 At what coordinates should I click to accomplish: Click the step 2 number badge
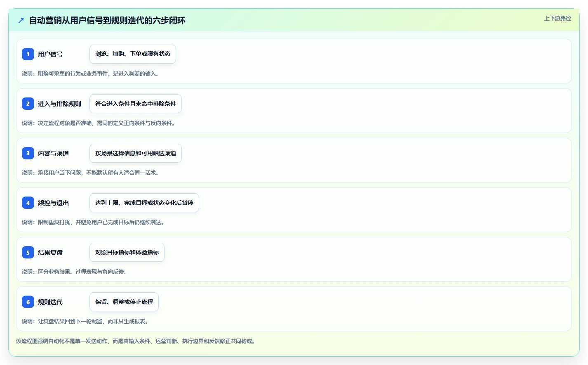[28, 104]
